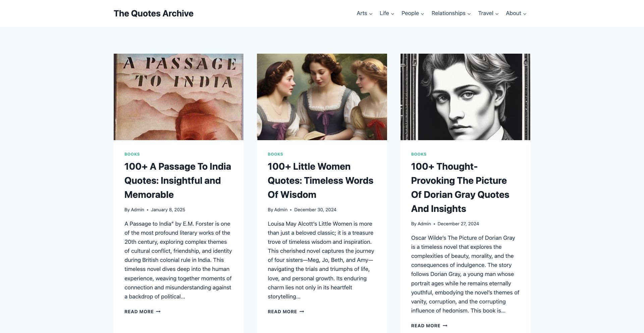
Task: Open the 100+ Little Women Quotes article
Action: 320,180
